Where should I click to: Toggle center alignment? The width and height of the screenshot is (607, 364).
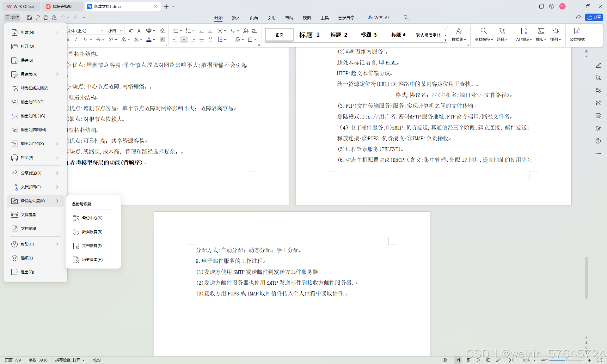[184, 39]
